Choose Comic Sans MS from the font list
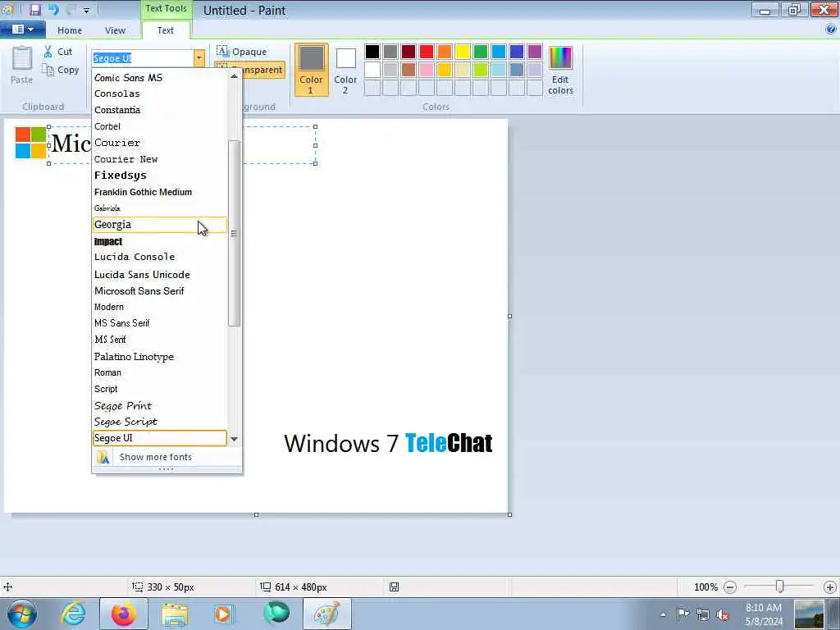 [x=160, y=78]
